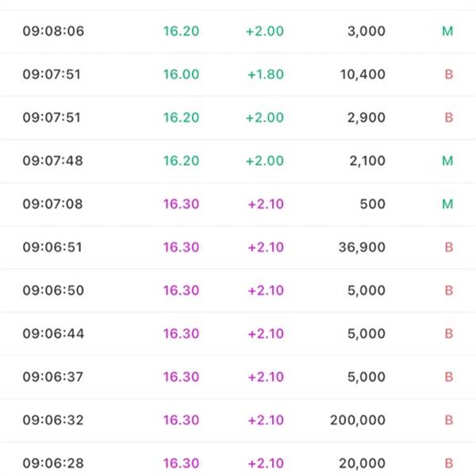This screenshot has width=476, height=476.
Task: Click the B marker beside 10,400
Action: (x=449, y=75)
